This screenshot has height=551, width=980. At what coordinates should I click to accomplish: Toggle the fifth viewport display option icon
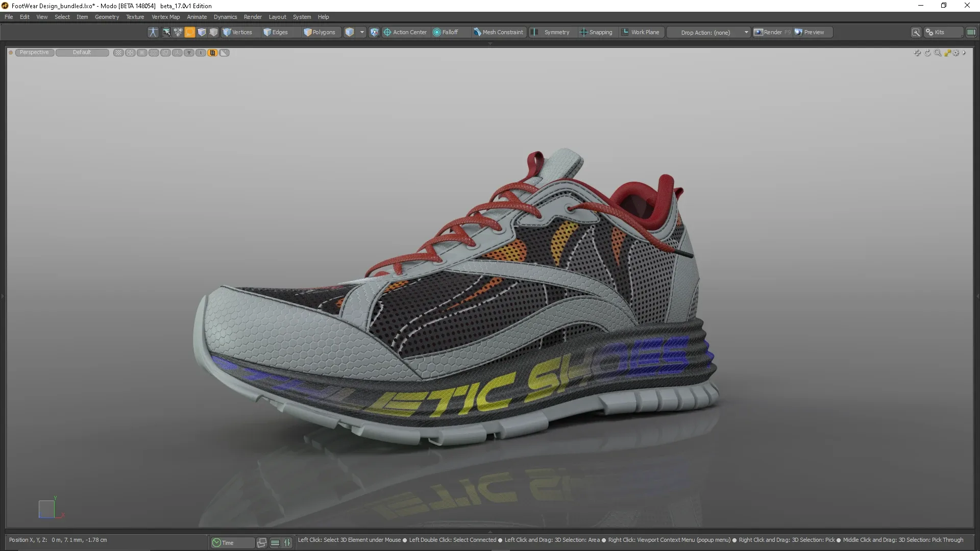coord(165,53)
